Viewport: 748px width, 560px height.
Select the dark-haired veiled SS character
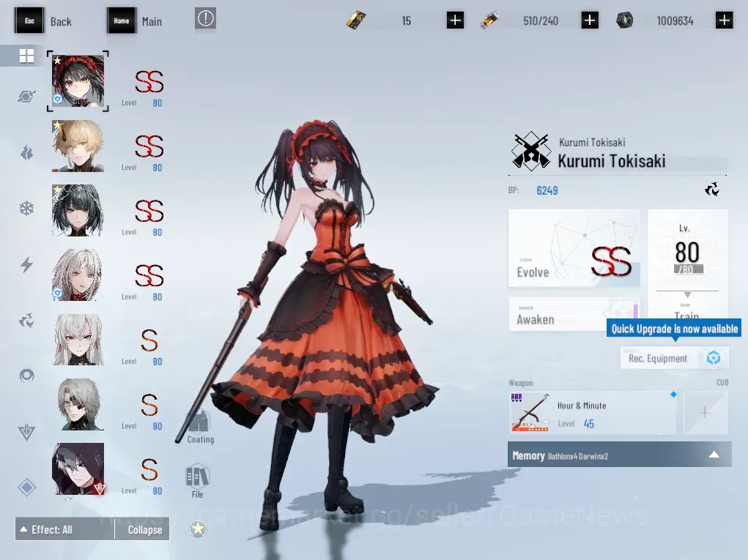pyautogui.click(x=78, y=210)
